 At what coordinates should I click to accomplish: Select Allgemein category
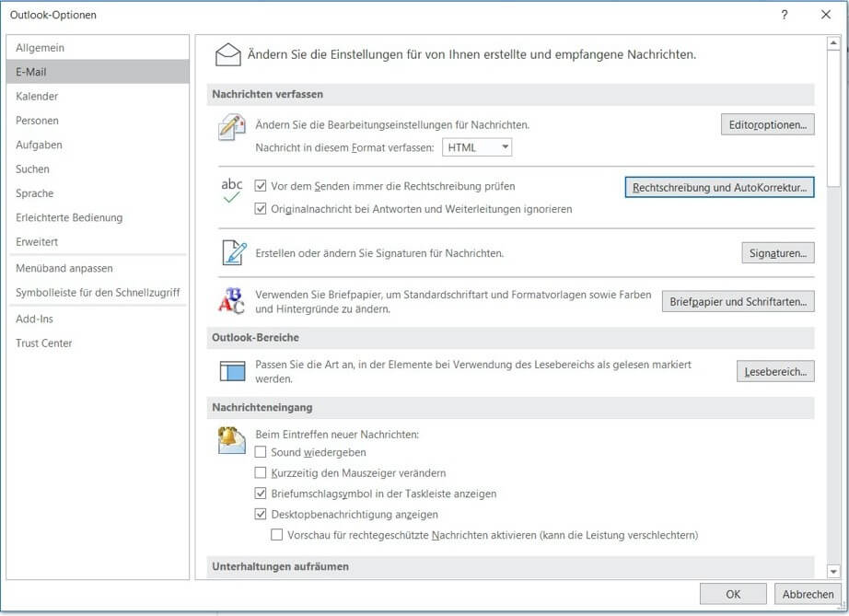[x=98, y=48]
